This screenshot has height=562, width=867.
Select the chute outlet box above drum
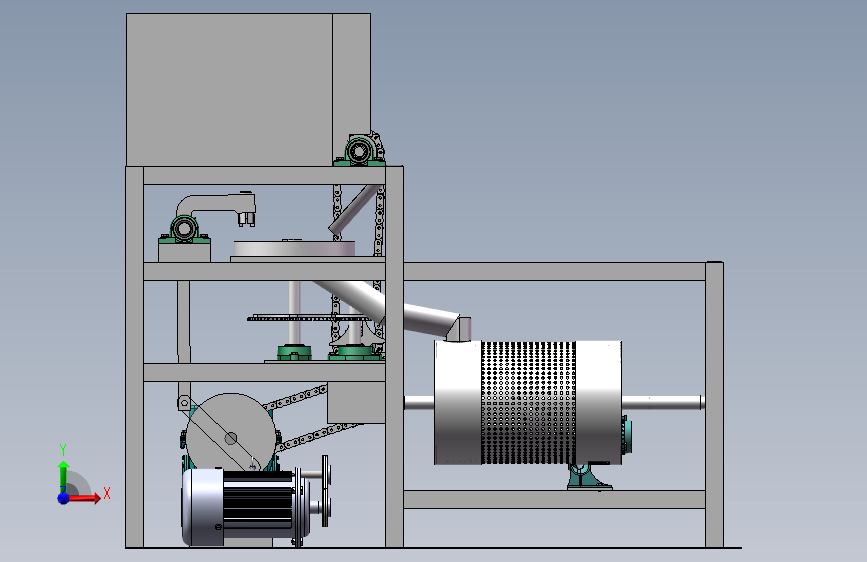click(x=458, y=330)
